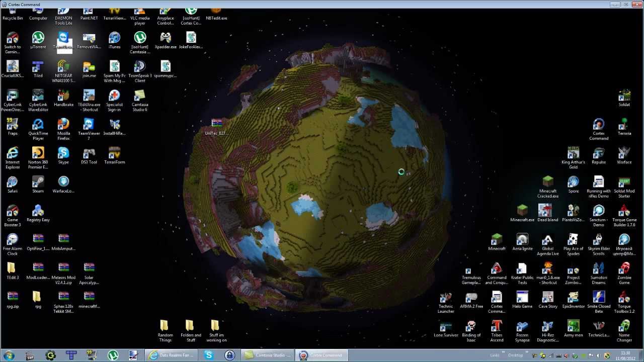The image size is (644, 362).
Task: Select Camtasia Studio 6 desktop icon
Action: click(140, 101)
